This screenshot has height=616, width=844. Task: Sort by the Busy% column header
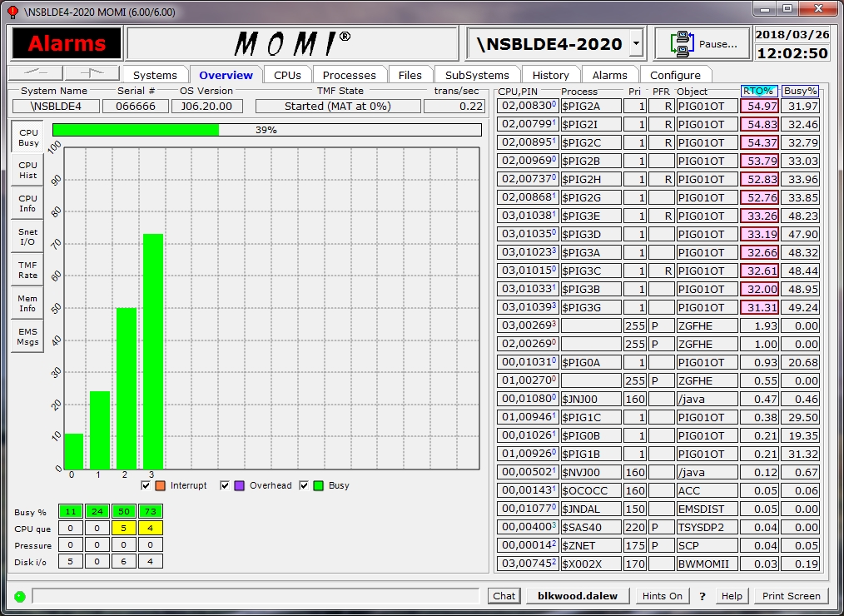[800, 91]
